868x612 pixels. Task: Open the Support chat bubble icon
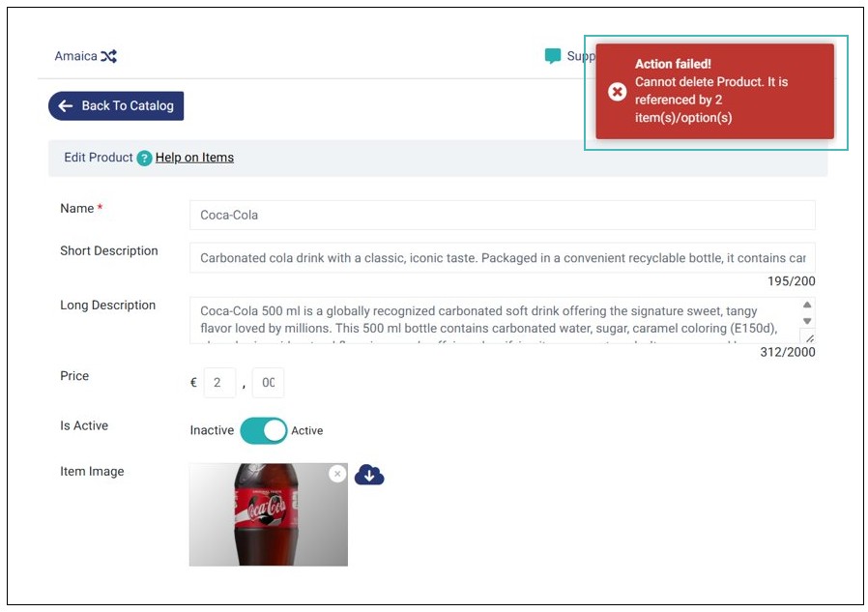pos(553,56)
